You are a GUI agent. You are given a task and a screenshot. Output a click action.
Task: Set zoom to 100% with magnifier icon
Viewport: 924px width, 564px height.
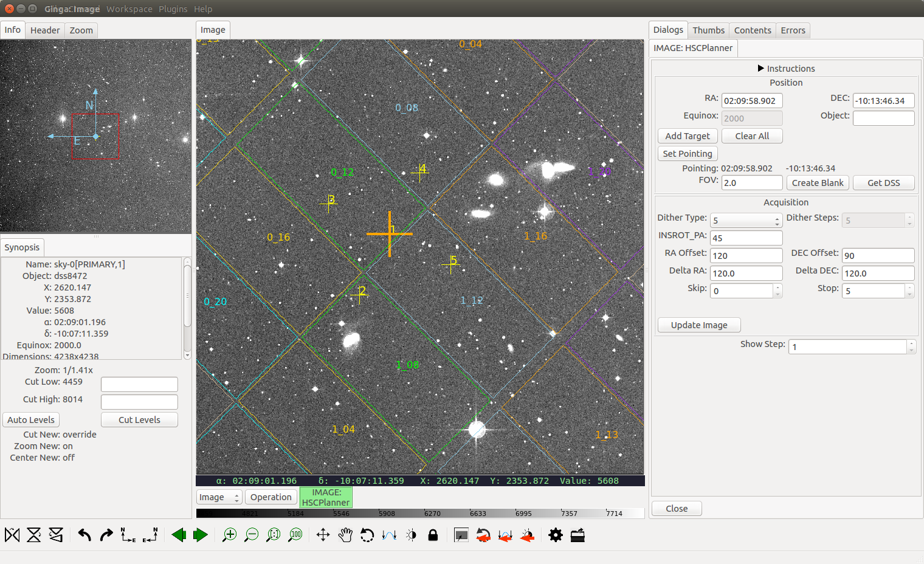point(295,535)
